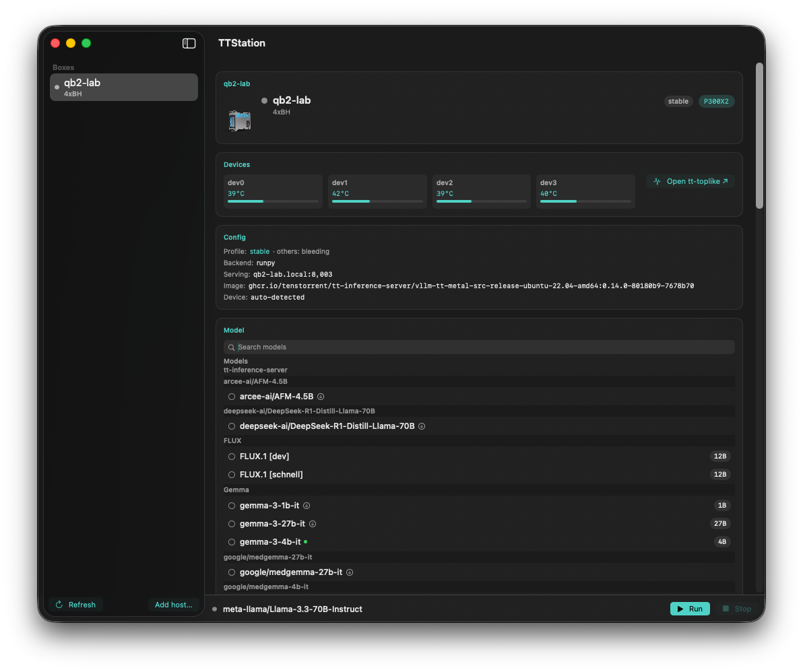The image size is (803, 672).
Task: Select the google/medgemma-27b-it radio button
Action: pyautogui.click(x=232, y=573)
